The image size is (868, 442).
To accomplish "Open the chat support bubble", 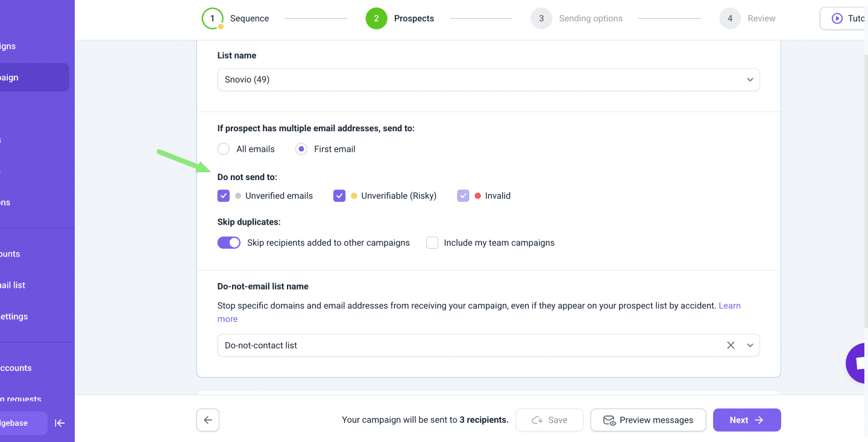I will click(x=858, y=363).
